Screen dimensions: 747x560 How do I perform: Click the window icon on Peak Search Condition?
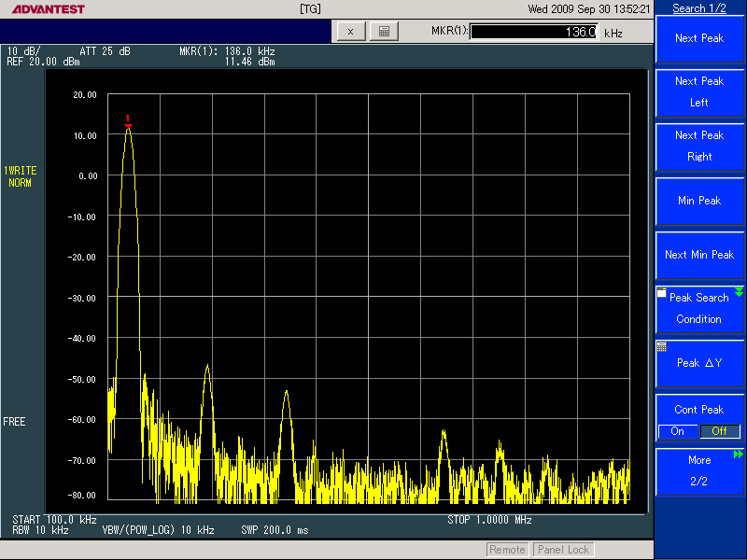(x=662, y=293)
